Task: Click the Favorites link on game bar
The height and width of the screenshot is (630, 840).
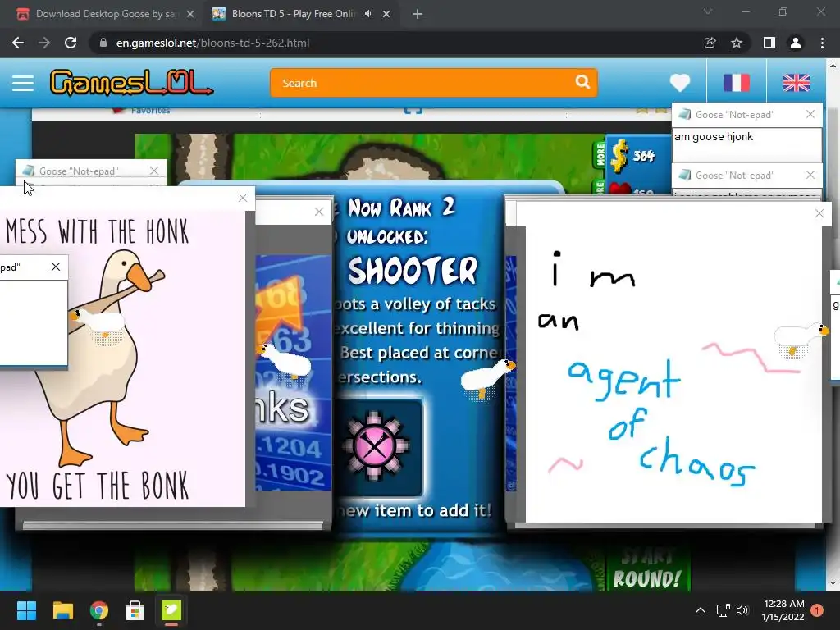Action: point(150,111)
